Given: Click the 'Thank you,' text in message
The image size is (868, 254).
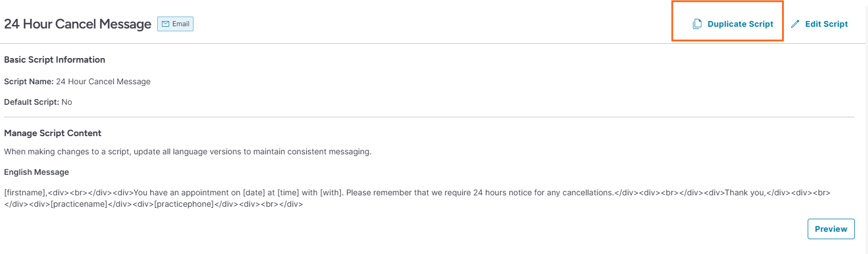Looking at the screenshot, I should (x=745, y=192).
